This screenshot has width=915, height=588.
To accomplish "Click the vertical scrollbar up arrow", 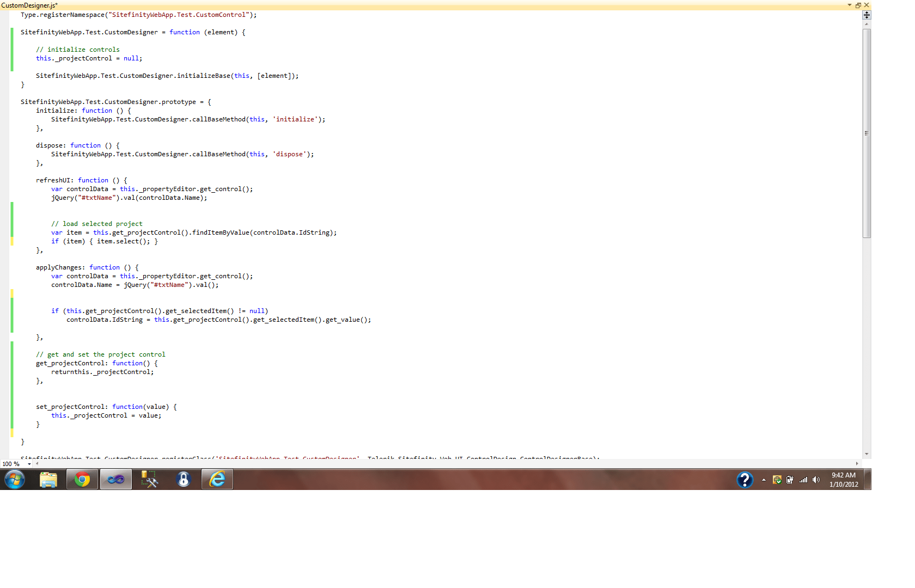I will click(867, 24).
